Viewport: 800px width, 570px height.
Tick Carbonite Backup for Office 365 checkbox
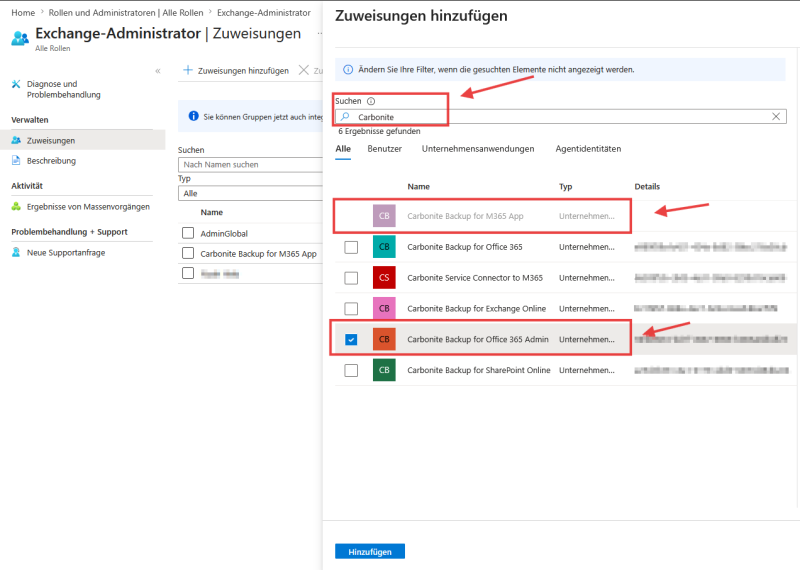point(351,247)
